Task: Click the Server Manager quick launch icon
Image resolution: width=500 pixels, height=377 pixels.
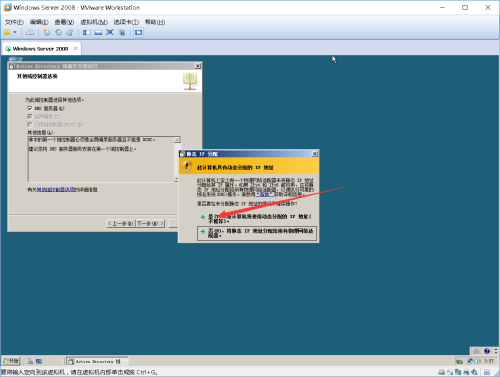Action: [30, 361]
